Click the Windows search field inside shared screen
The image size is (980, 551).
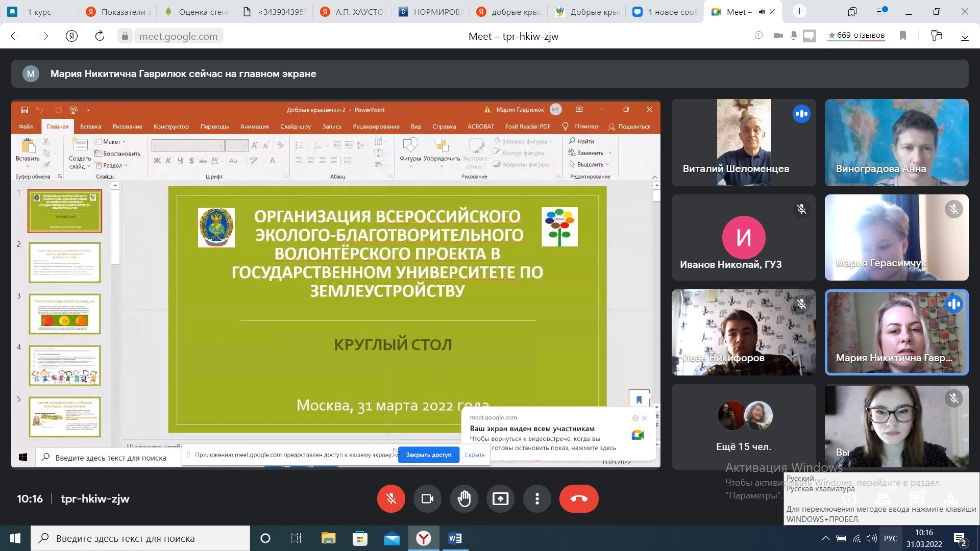coord(108,458)
